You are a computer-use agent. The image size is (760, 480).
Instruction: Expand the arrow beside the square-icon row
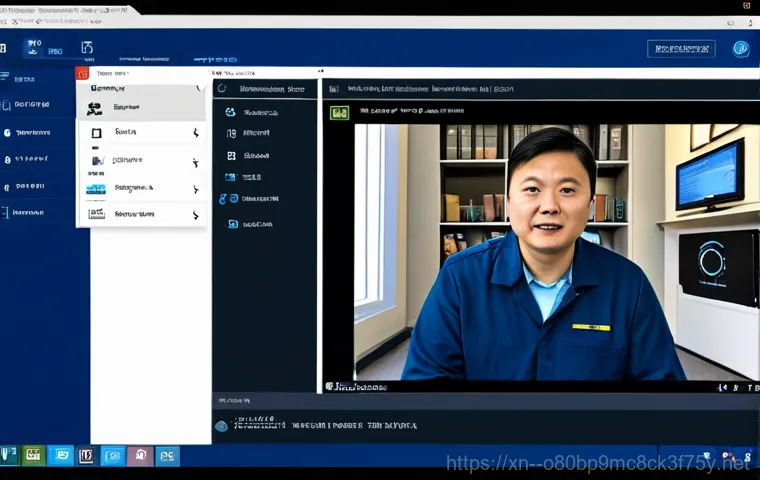click(x=196, y=133)
